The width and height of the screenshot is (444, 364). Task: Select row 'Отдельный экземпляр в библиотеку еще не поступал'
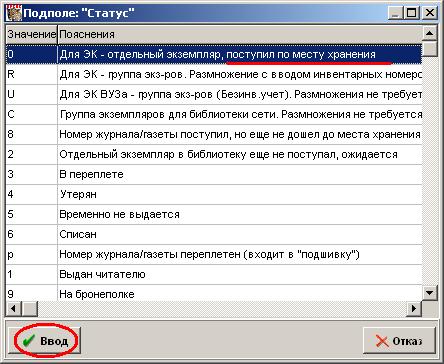click(x=214, y=154)
